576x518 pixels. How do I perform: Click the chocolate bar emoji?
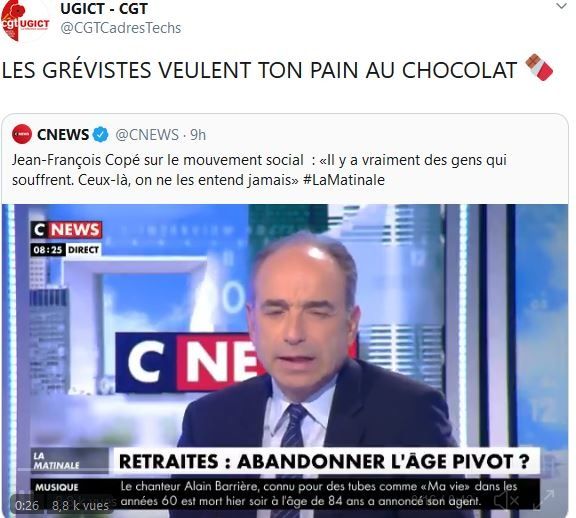(x=539, y=67)
